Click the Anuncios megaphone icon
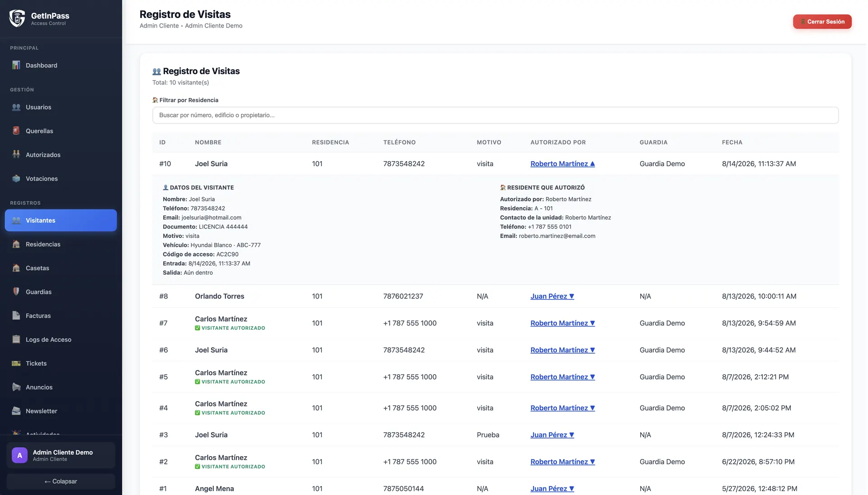Image resolution: width=868 pixels, height=495 pixels. (16, 387)
